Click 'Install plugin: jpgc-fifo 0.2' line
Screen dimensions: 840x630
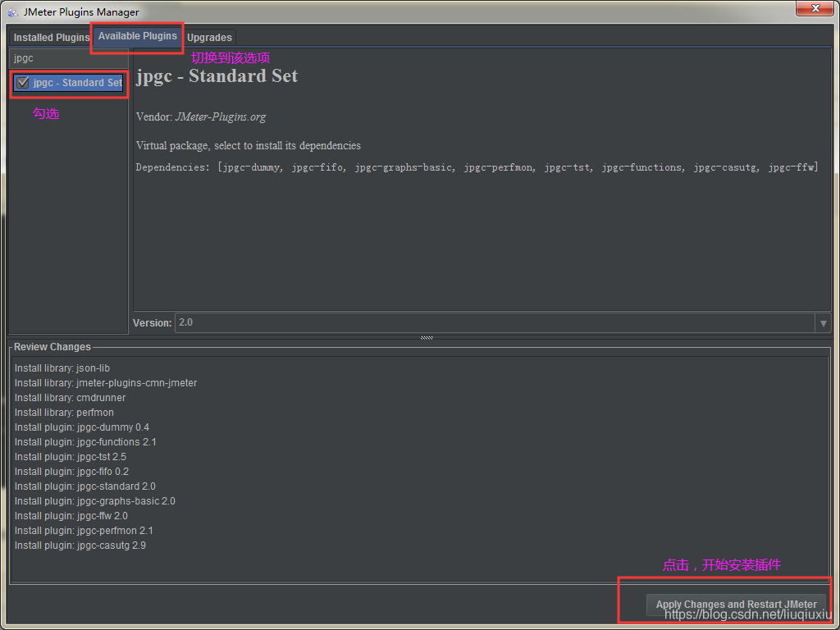(72, 472)
